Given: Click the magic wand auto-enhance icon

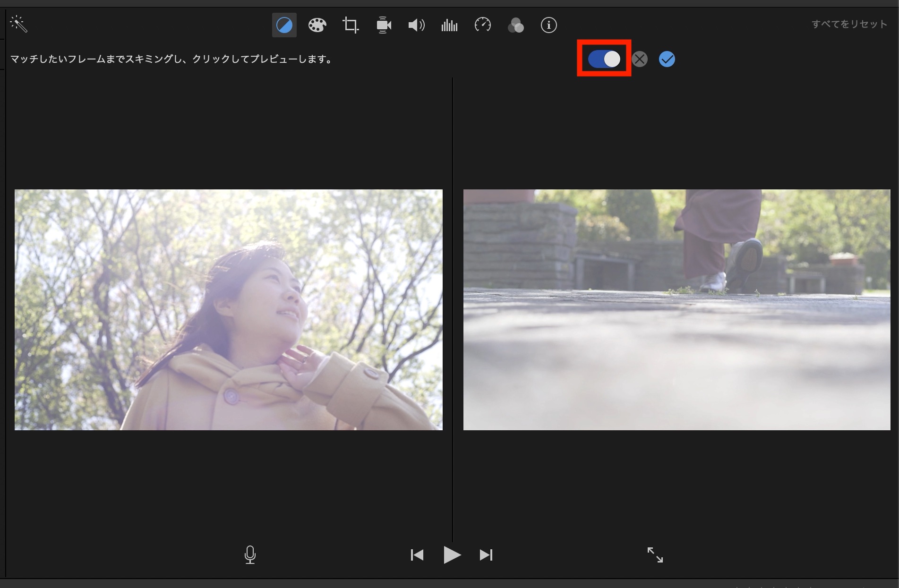Looking at the screenshot, I should point(19,24).
